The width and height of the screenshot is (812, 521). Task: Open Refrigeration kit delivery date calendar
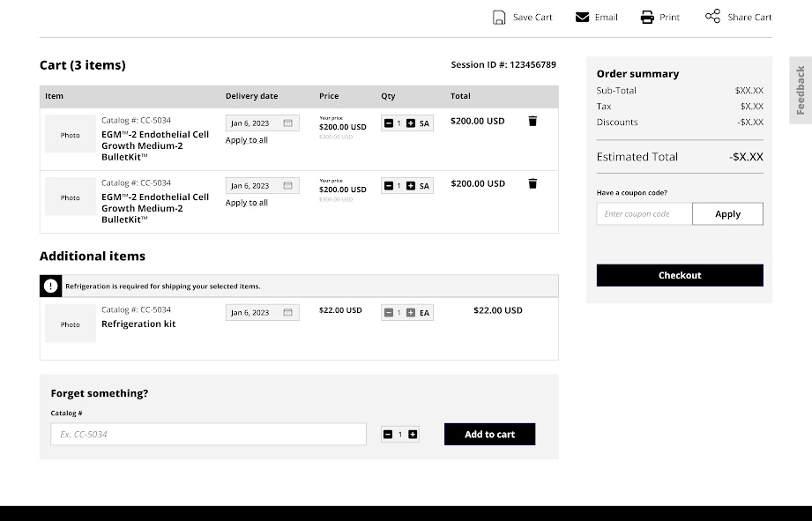288,313
